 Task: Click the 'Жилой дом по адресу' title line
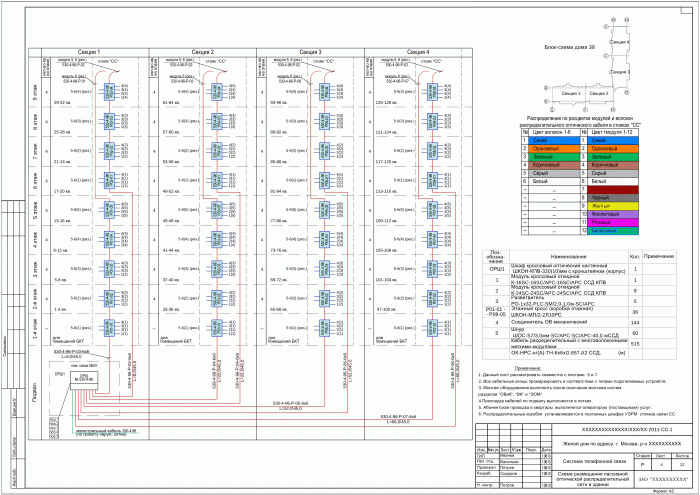pos(621,444)
